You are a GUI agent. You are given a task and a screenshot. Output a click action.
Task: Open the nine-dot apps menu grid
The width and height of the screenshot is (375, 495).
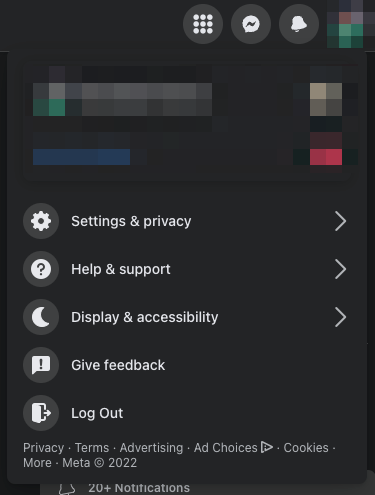[203, 24]
